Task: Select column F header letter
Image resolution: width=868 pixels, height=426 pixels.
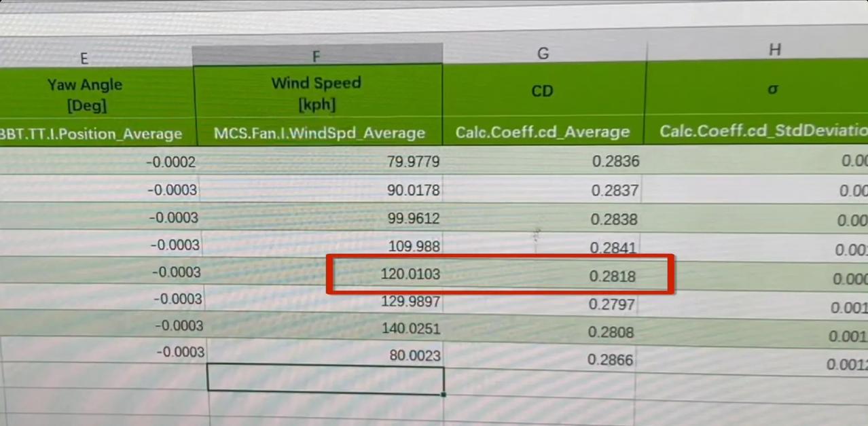Action: (x=317, y=56)
